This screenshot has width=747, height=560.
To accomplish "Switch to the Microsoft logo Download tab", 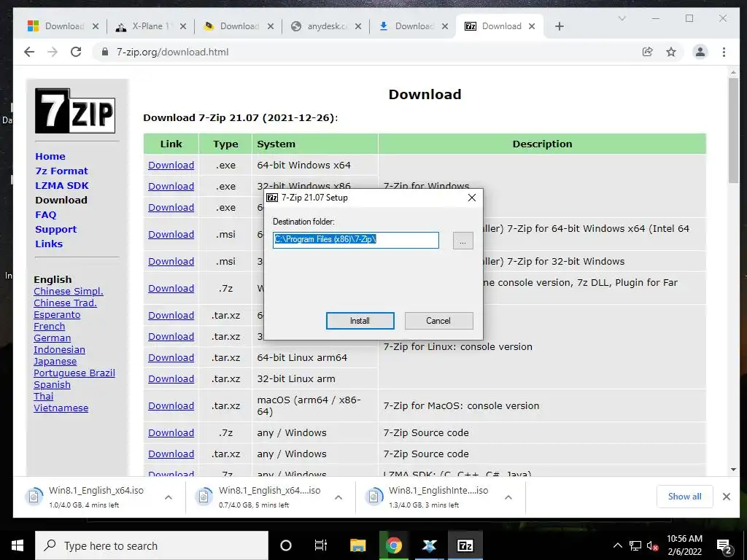I will [x=63, y=26].
